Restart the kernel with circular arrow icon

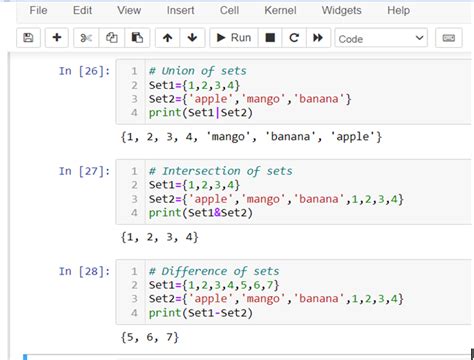[294, 38]
